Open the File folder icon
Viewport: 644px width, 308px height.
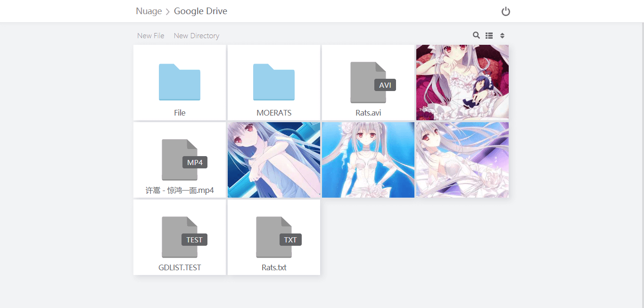[180, 82]
